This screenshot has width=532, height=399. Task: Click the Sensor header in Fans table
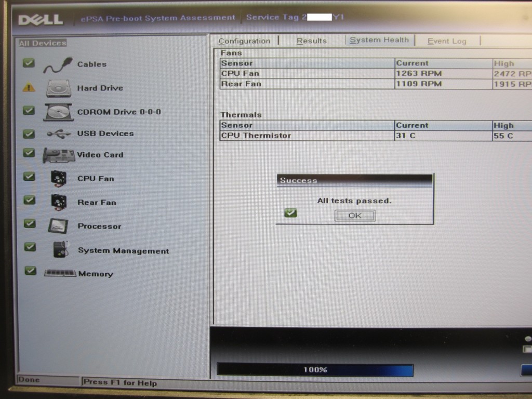tap(308, 63)
